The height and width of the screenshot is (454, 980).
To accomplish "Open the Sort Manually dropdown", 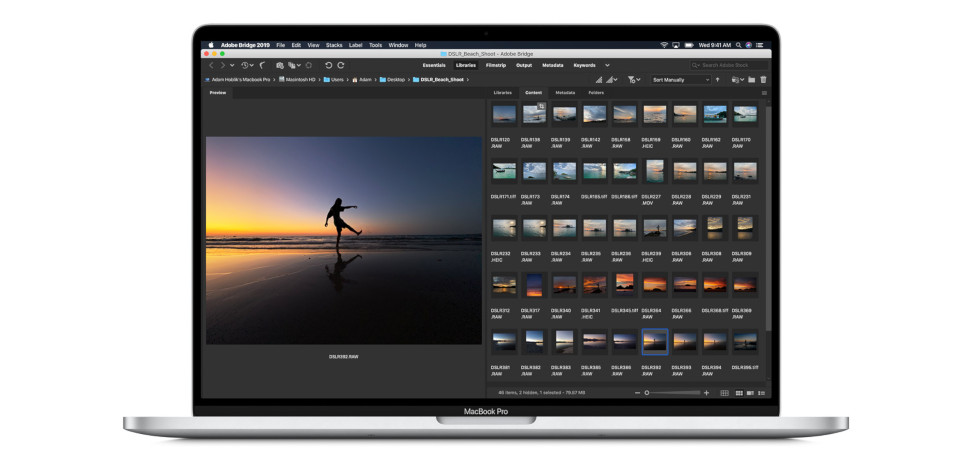I will click(x=681, y=80).
